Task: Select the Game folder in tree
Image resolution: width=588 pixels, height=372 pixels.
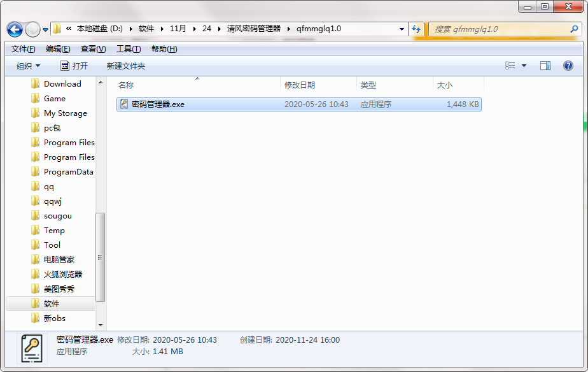Action: (54, 98)
